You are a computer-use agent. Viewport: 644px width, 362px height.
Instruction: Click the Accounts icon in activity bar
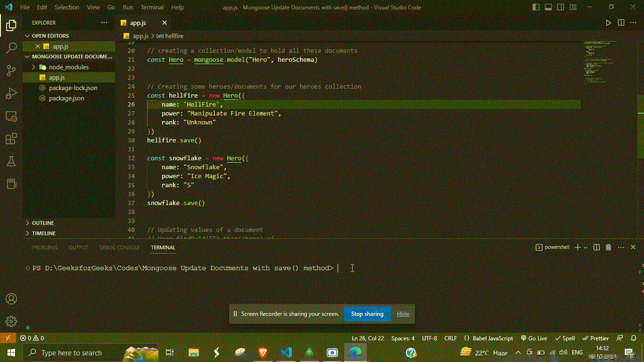tap(11, 299)
